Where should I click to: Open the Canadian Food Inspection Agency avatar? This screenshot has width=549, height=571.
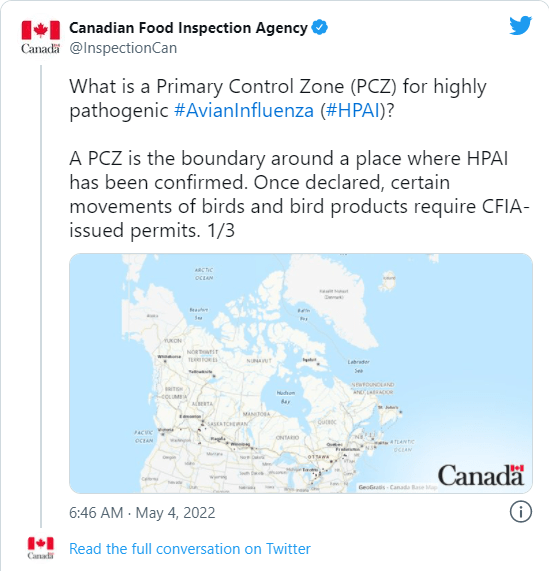point(40,37)
